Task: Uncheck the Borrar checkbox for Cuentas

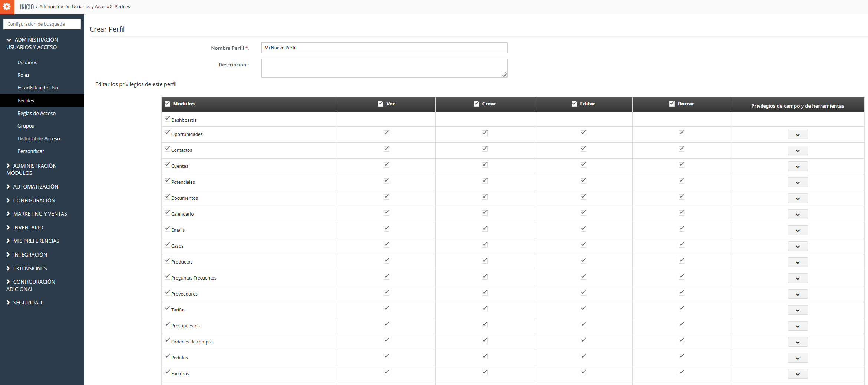Action: coord(681,164)
